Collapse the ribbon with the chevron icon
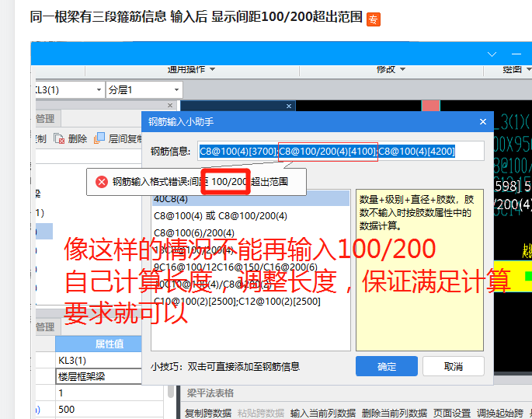 tap(492, 54)
